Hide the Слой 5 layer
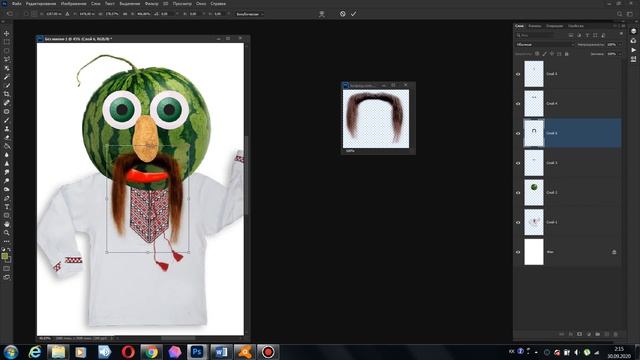Viewport: 640px width, 360px height. pos(518,74)
